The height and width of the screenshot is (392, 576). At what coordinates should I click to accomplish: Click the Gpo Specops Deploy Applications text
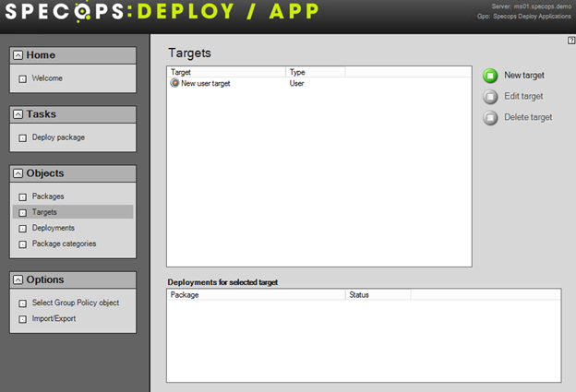point(524,17)
